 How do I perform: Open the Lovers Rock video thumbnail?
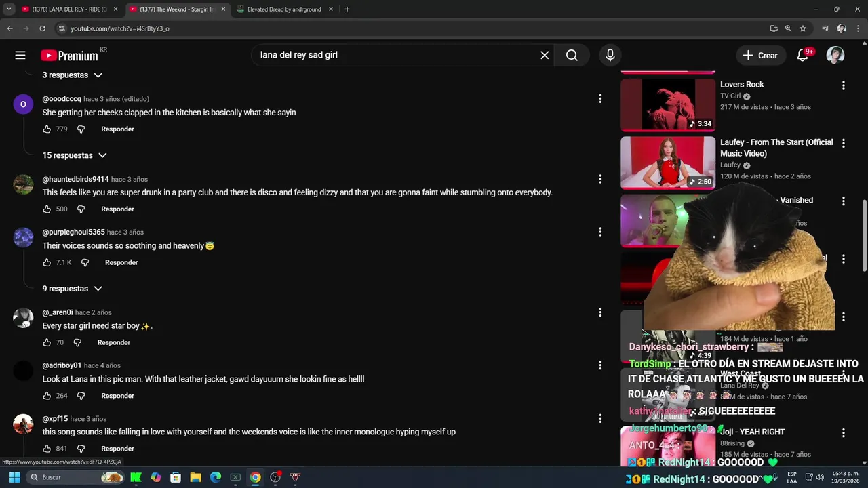[x=668, y=105]
